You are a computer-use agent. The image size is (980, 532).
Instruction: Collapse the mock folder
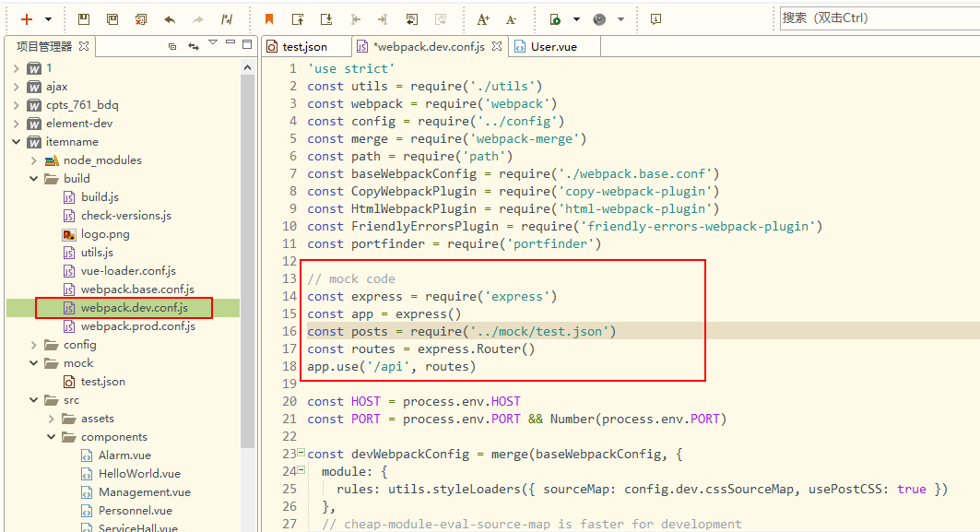[x=34, y=363]
